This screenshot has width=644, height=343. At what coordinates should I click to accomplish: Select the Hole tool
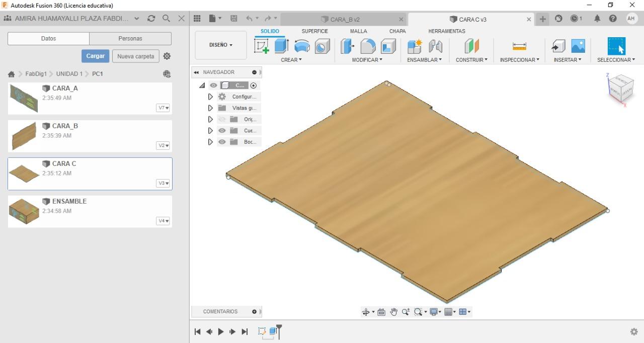tap(322, 46)
